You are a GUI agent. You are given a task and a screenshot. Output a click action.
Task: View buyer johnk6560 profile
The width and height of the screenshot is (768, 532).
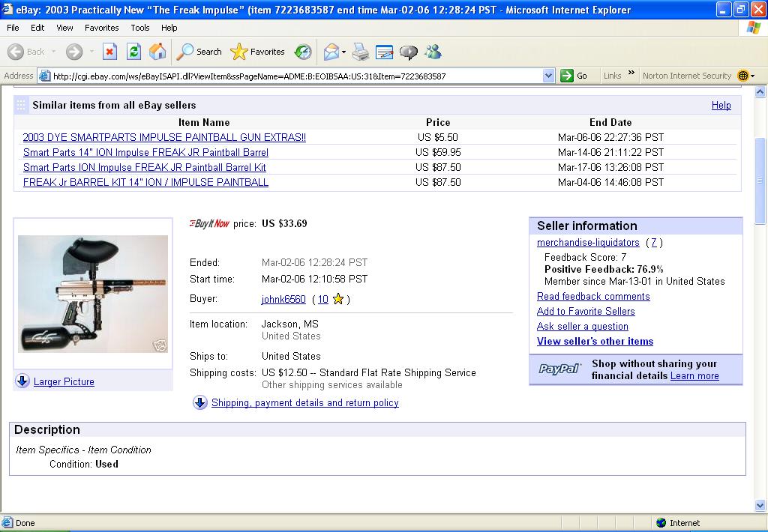coord(283,299)
